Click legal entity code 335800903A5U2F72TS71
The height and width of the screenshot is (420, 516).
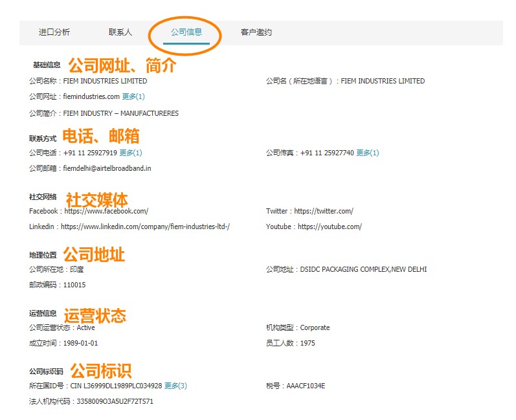pyautogui.click(x=115, y=401)
